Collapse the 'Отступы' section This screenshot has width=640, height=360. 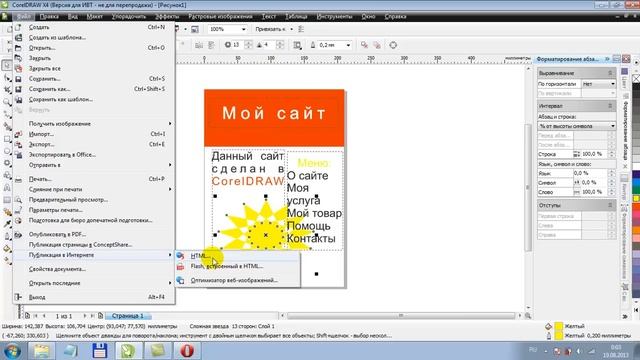pyautogui.click(x=610, y=205)
